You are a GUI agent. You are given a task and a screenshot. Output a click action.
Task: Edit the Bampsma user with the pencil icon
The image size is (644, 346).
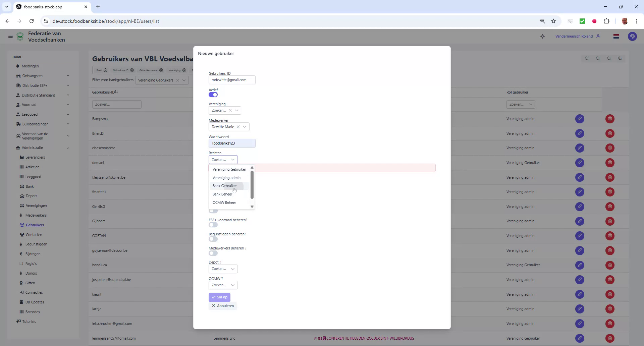(580, 119)
